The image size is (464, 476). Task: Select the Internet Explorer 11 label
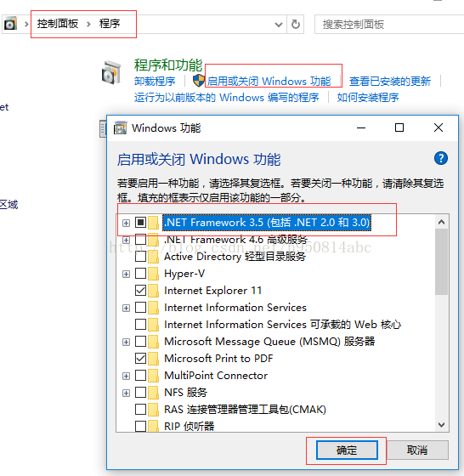(x=212, y=291)
